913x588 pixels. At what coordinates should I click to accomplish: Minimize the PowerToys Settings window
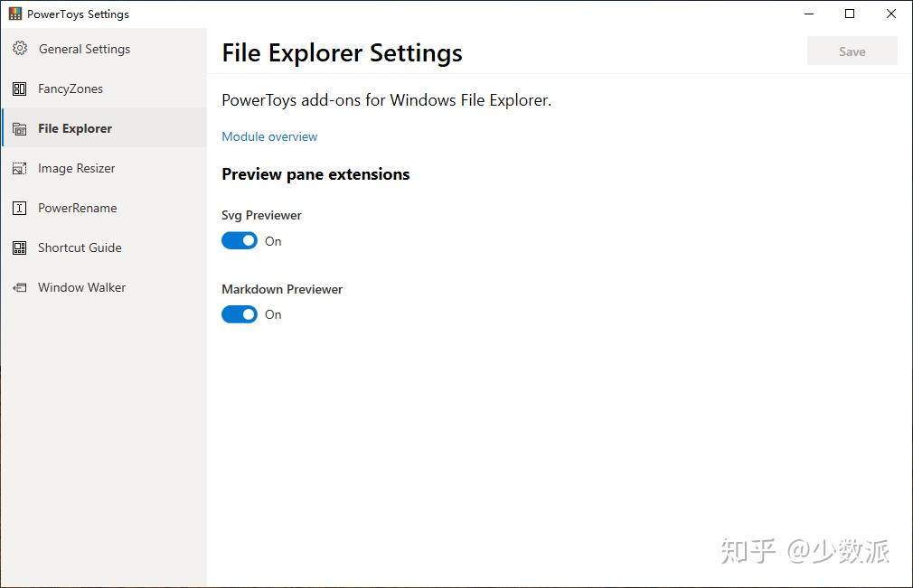pyautogui.click(x=808, y=14)
